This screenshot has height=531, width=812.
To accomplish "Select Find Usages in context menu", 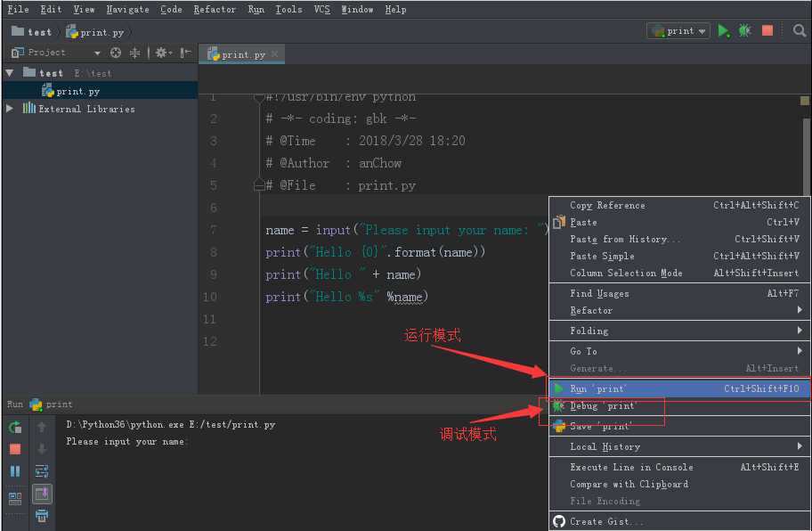I will coord(679,293).
